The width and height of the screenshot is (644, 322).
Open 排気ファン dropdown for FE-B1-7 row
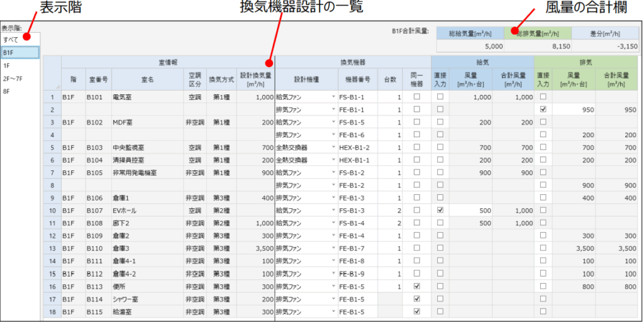point(333,248)
